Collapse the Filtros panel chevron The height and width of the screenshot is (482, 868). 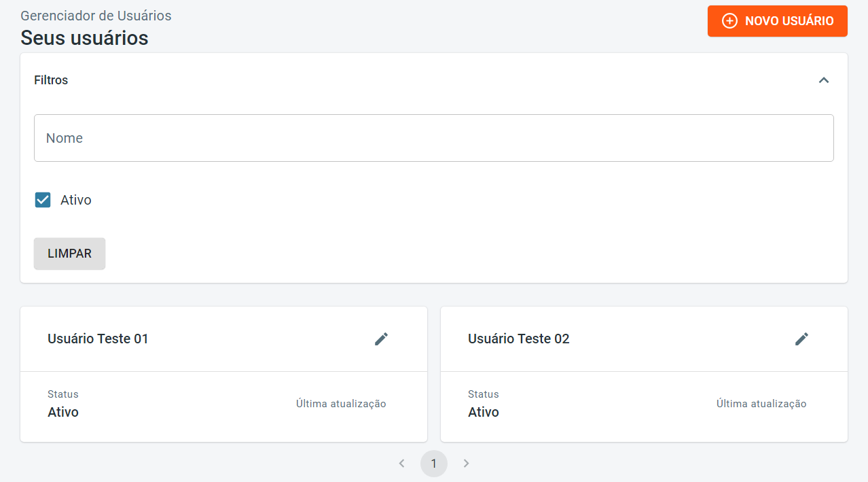pyautogui.click(x=823, y=80)
